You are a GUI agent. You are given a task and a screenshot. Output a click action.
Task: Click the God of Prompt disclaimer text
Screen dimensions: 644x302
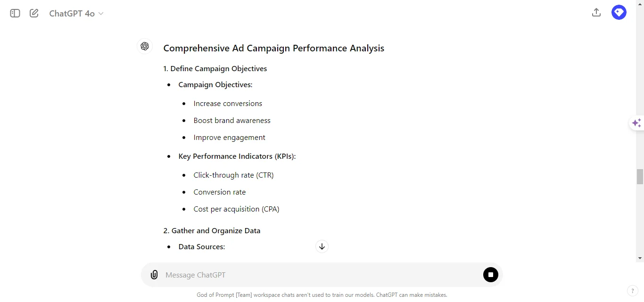point(322,294)
